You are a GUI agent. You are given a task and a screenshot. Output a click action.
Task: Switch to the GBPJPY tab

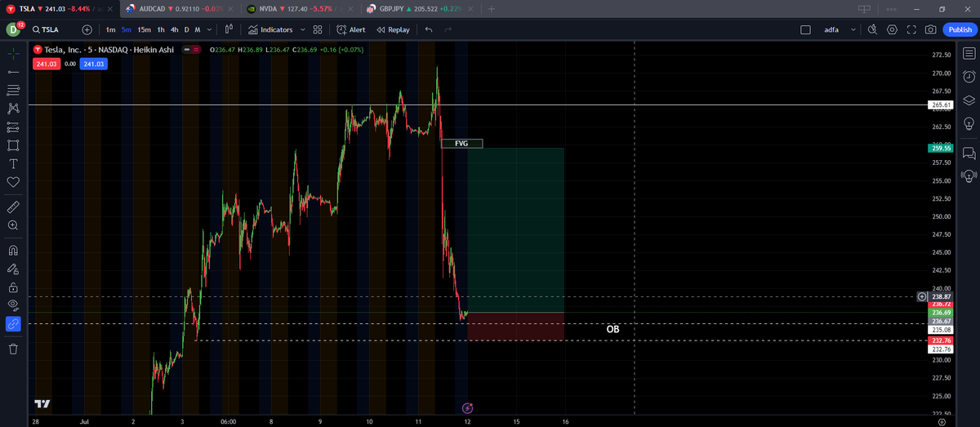421,8
